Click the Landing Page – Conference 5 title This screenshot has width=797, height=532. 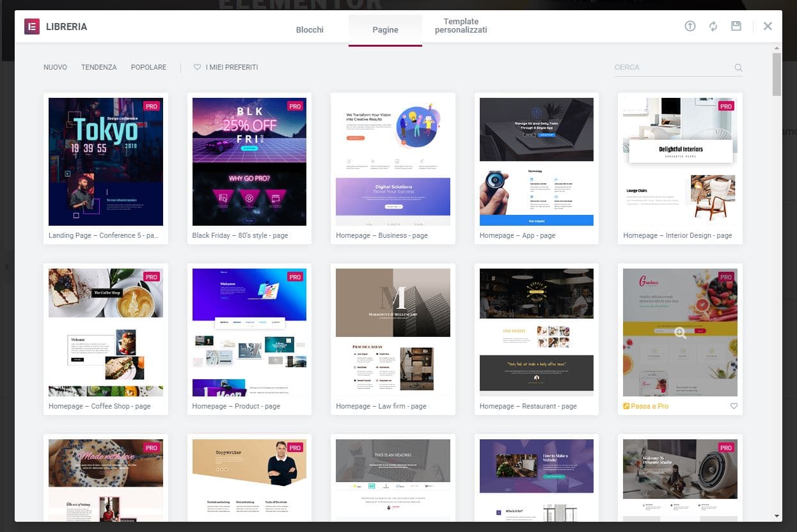[104, 235]
